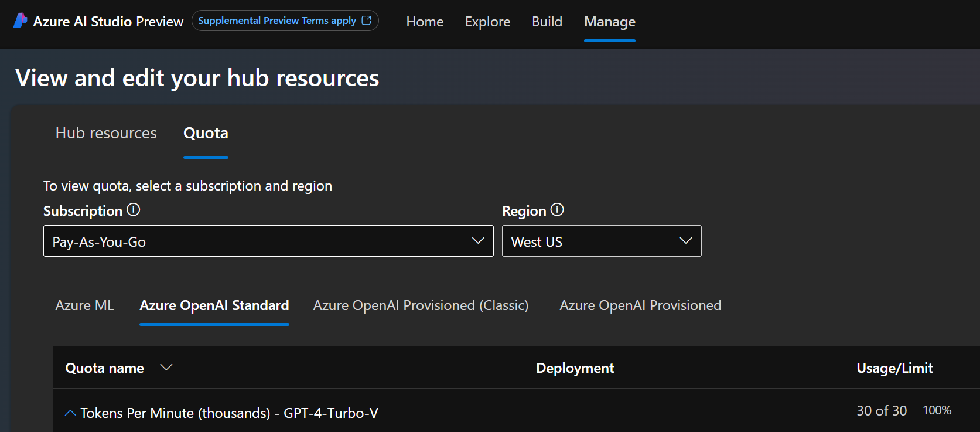
Task: Click the 30 of 30 usage value
Action: click(882, 411)
